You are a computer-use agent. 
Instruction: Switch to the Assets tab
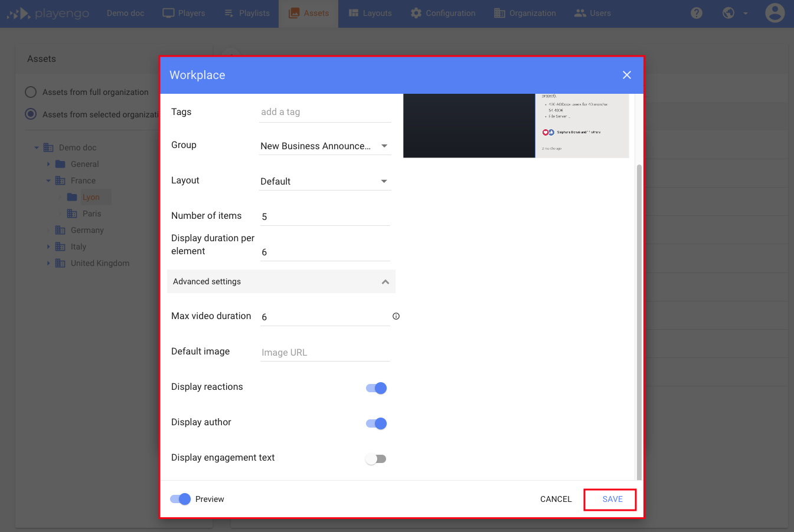308,13
